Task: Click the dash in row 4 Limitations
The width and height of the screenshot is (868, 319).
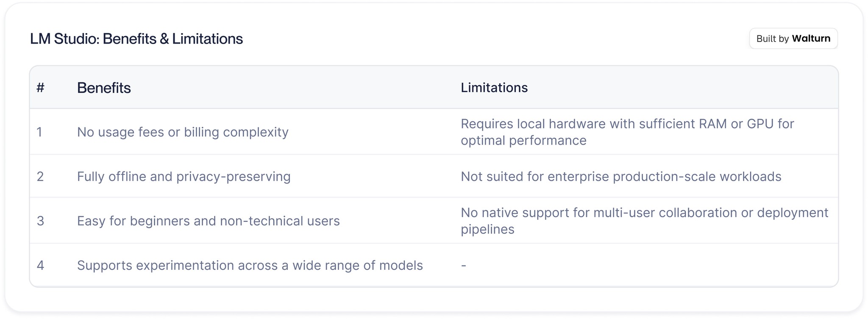Action: [x=464, y=266]
